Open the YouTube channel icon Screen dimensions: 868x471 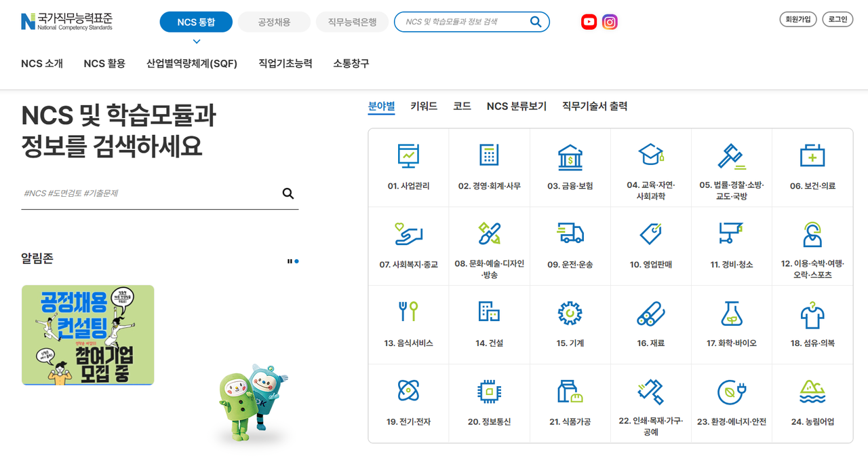589,22
